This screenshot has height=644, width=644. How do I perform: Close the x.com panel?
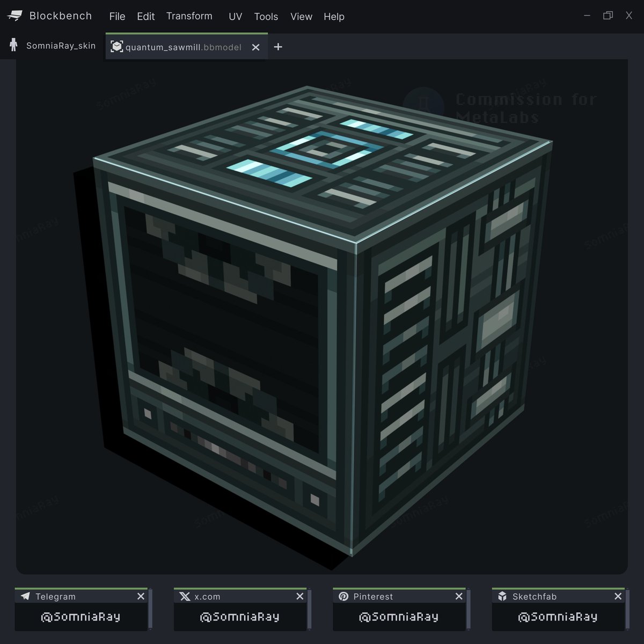[300, 596]
